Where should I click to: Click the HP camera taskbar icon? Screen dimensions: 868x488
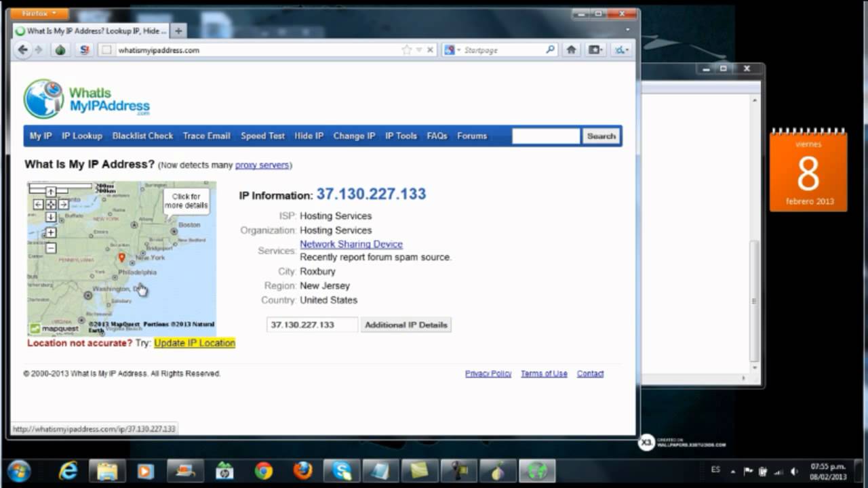[x=224, y=470]
